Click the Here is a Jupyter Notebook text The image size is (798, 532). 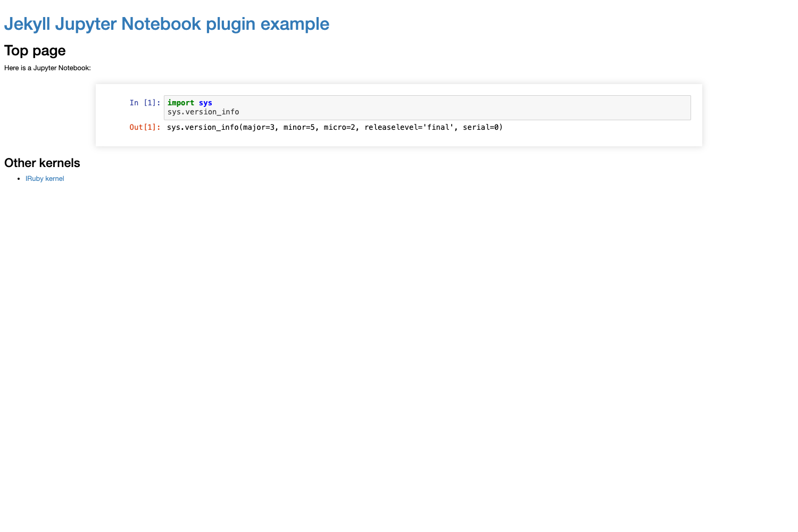(47, 68)
